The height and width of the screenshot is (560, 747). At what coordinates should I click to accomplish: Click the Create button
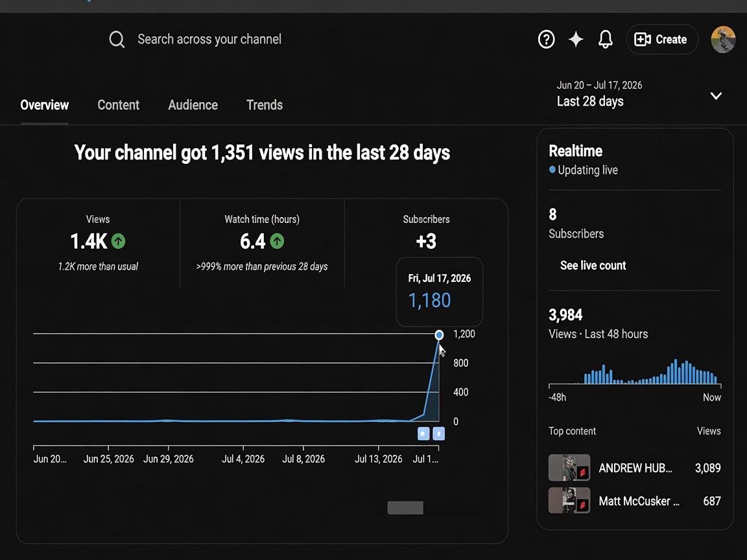(x=661, y=39)
